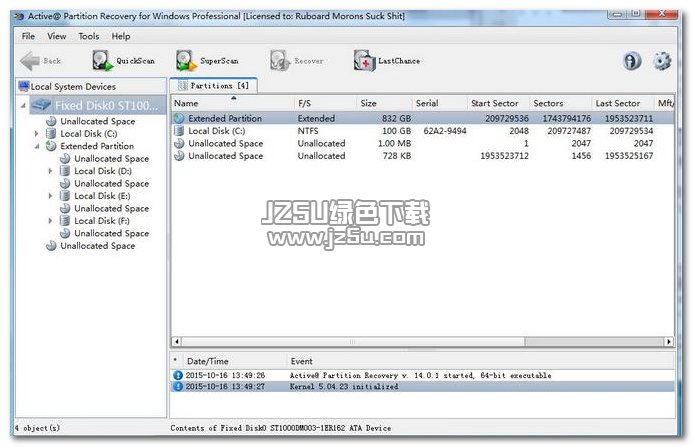This screenshot has height=447, width=693.
Task: Sort by the F/S column header
Action: 326,103
